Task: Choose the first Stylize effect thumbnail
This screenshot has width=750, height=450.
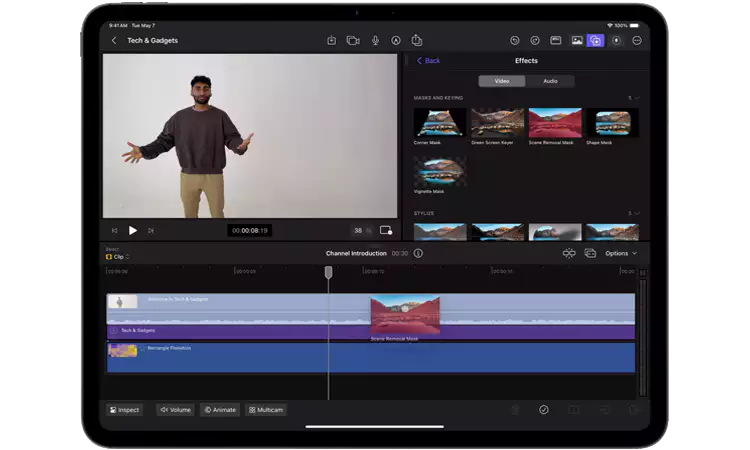Action: click(440, 232)
